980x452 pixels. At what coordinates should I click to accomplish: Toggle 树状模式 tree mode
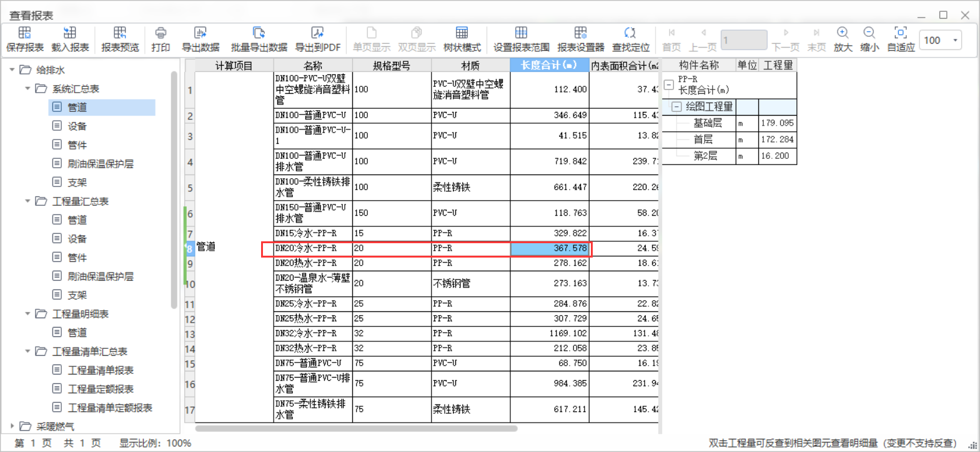pyautogui.click(x=462, y=39)
